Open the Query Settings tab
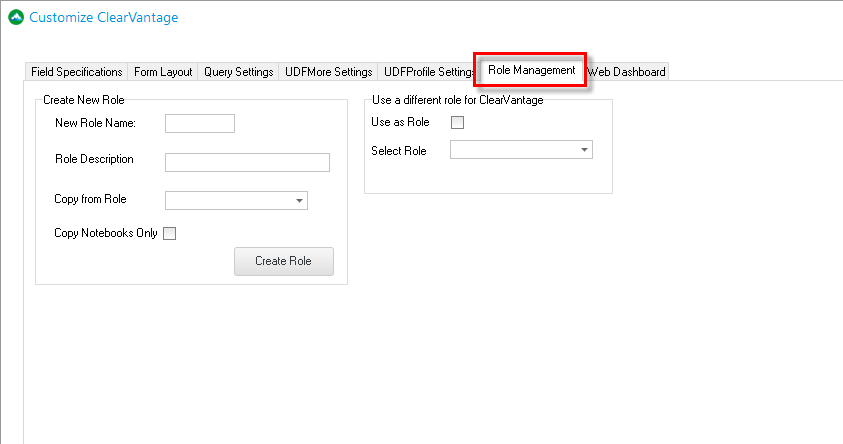 [x=238, y=72]
